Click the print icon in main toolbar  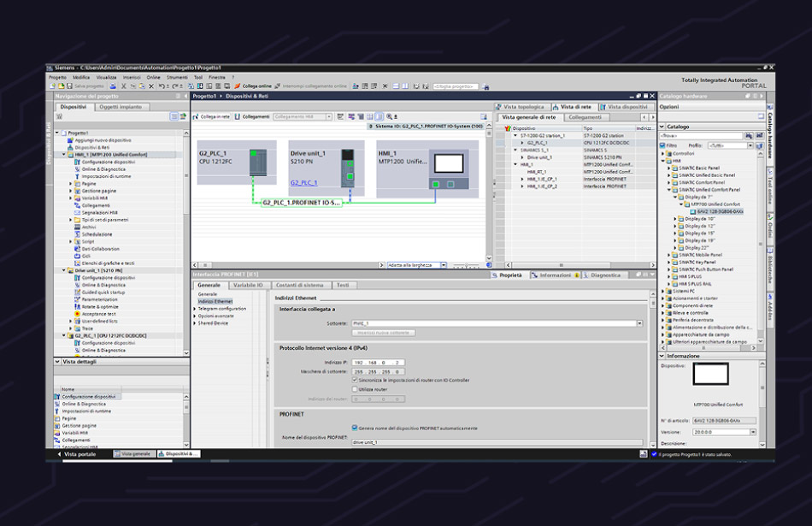112,86
